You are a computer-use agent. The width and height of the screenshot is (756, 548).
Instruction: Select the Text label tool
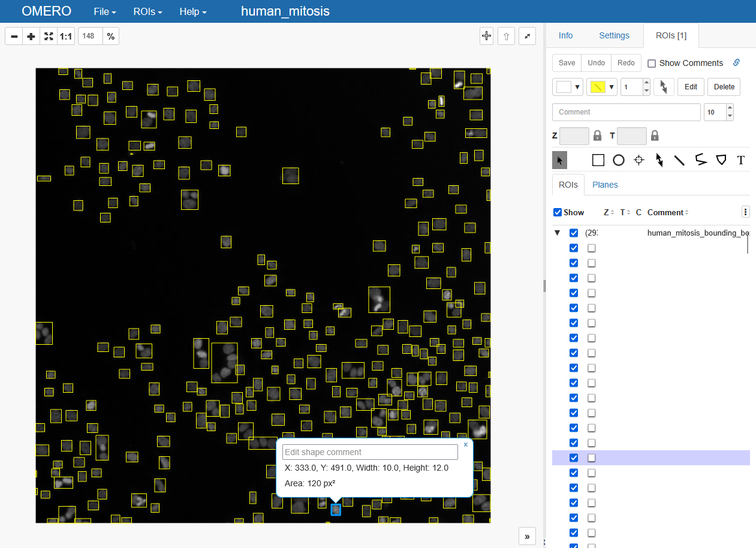click(x=741, y=160)
